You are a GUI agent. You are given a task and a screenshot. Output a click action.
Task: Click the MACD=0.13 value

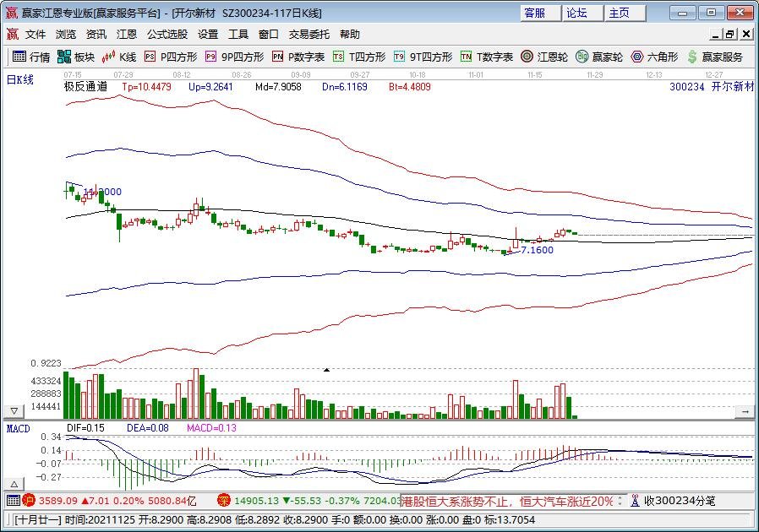[x=211, y=428]
